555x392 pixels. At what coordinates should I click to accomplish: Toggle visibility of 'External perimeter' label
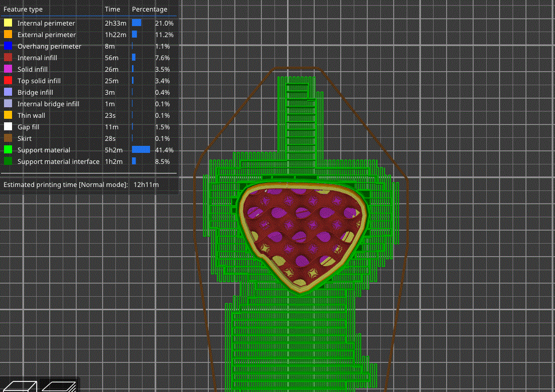pos(46,35)
